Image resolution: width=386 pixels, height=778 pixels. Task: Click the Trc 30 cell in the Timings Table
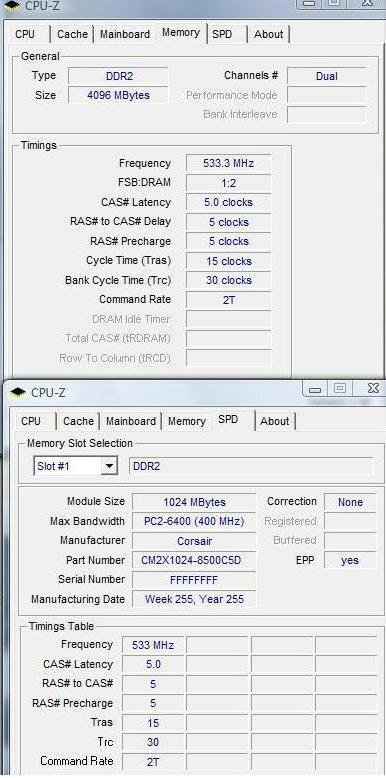coord(153,742)
